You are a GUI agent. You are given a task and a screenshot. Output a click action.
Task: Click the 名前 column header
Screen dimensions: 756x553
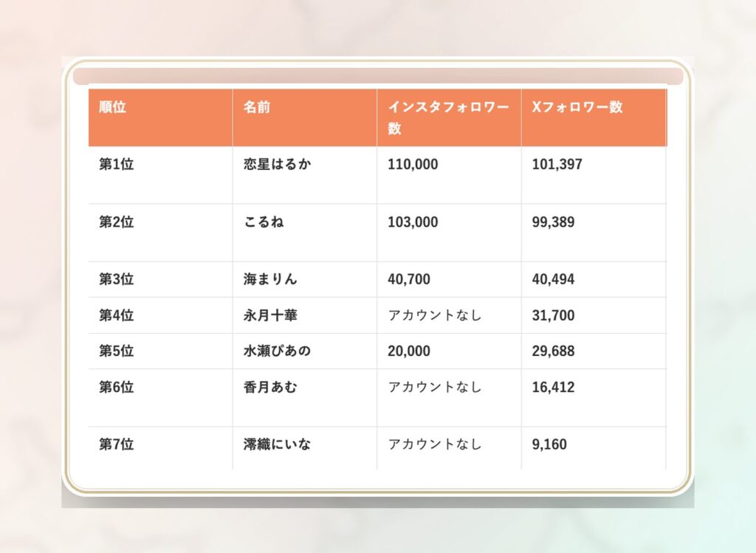pos(257,107)
